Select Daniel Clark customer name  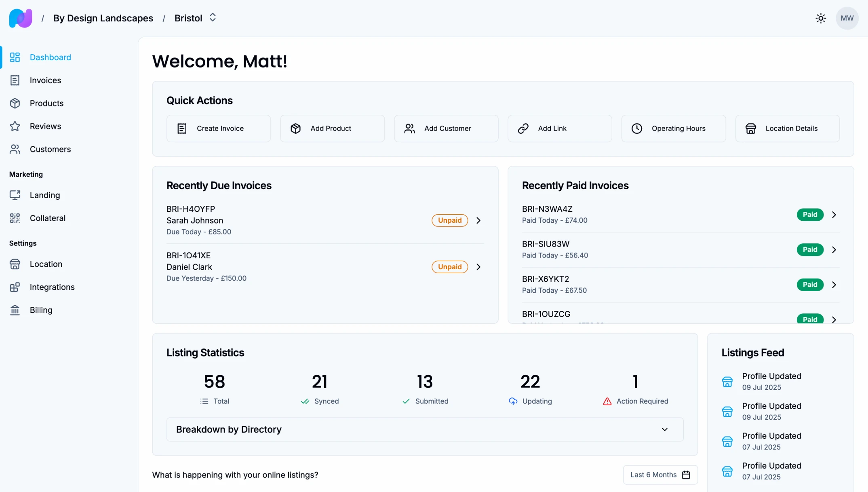[x=189, y=267]
